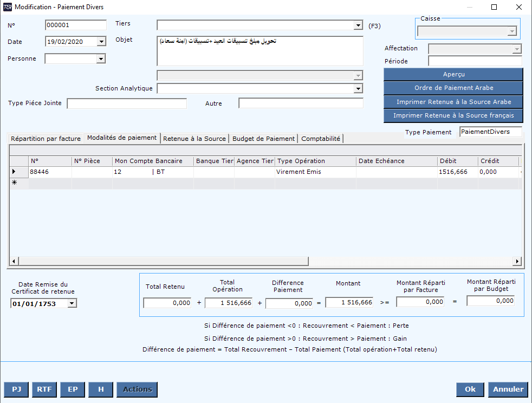Expand the Personne dropdown
The height and width of the screenshot is (403, 532).
[101, 58]
